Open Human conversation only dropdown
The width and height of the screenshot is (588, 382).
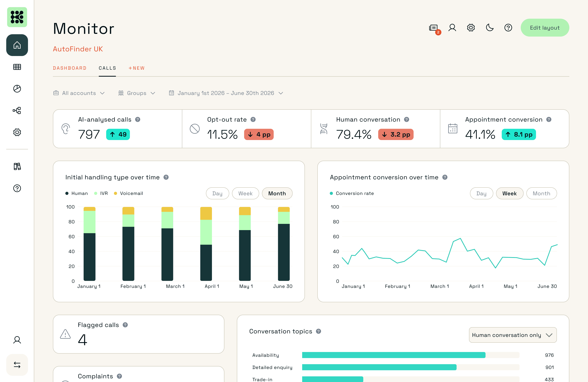513,335
